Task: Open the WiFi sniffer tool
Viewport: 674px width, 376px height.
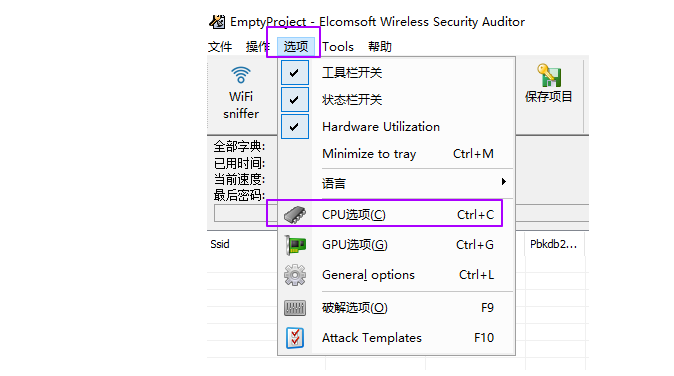Action: click(241, 93)
